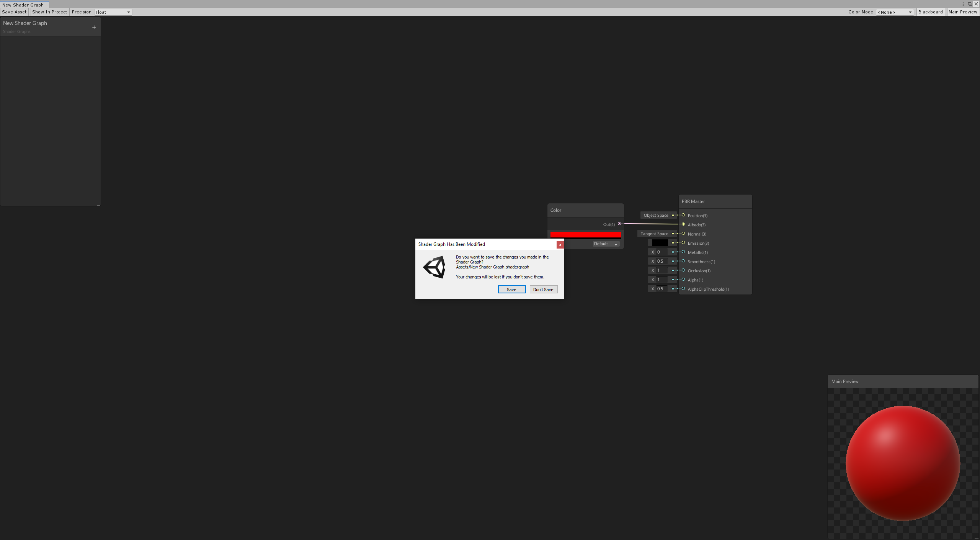Image resolution: width=980 pixels, height=540 pixels.
Task: Open the Color Mode dropdown
Action: 894,12
